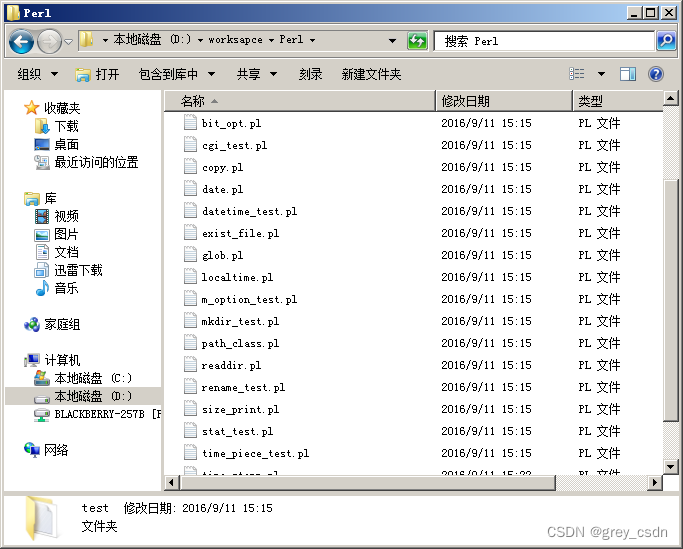The height and width of the screenshot is (549, 683).
Task: Open the view options dropdown arrow
Action: [601, 74]
